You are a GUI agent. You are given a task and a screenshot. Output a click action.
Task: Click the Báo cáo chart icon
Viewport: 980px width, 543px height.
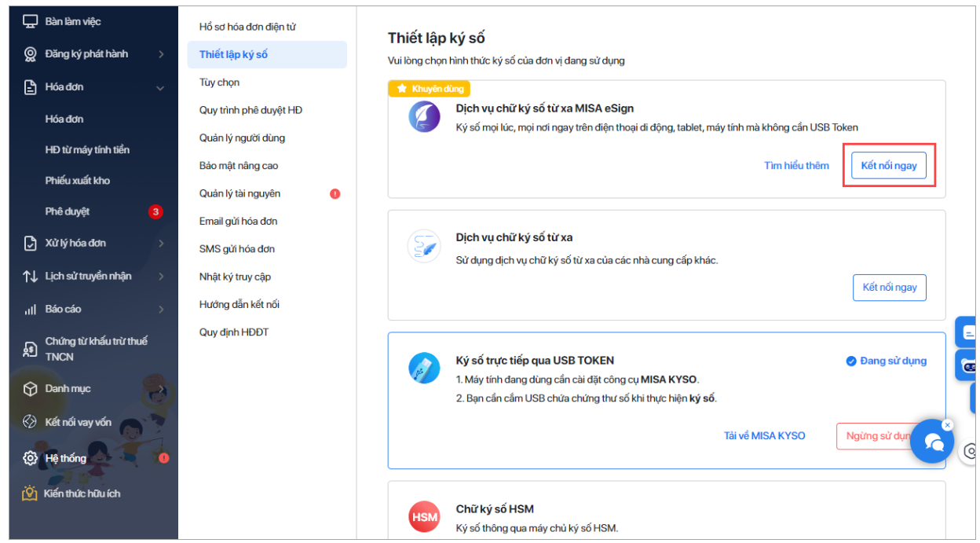31,310
